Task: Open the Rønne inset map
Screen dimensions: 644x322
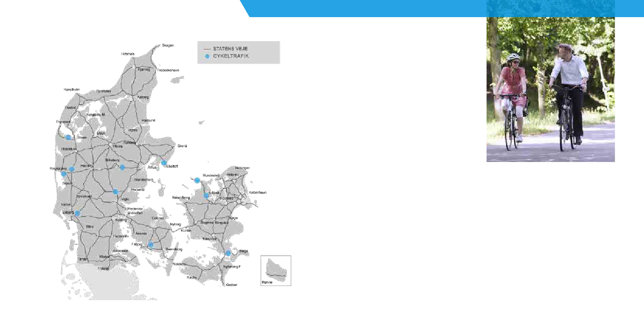Action: (276, 271)
